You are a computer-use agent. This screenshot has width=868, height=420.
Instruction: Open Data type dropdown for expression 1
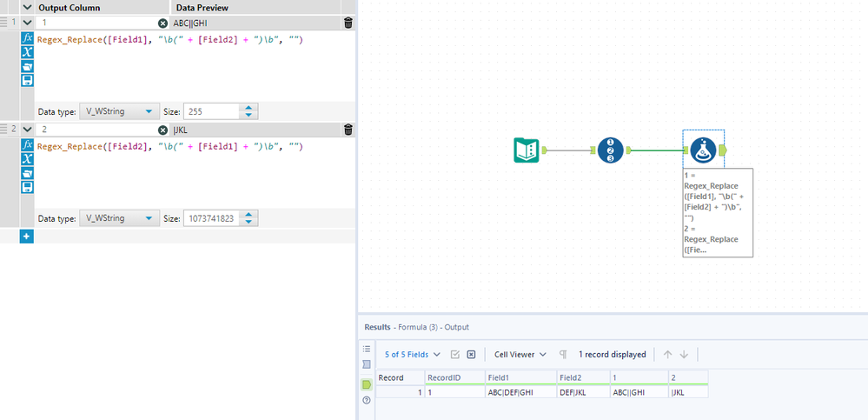(120, 111)
